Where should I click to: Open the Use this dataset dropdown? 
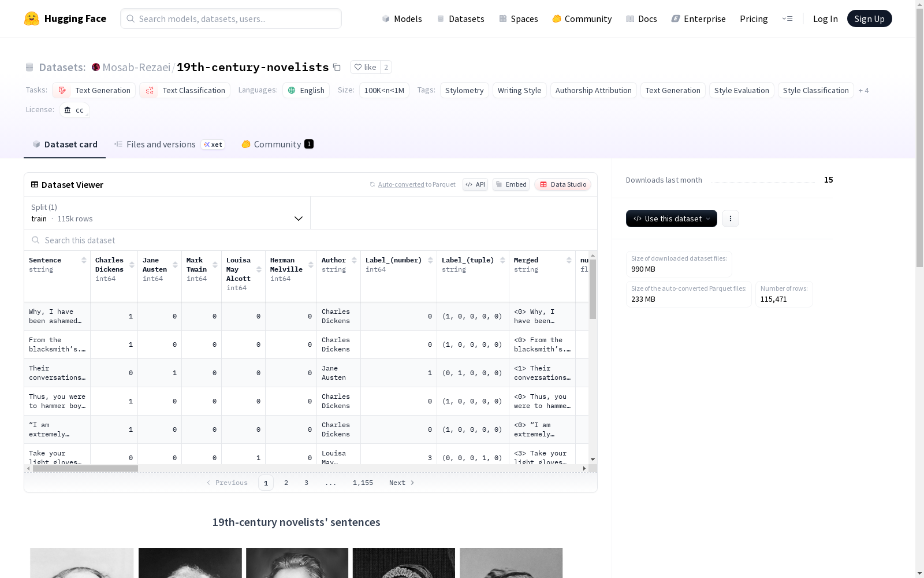pyautogui.click(x=672, y=218)
